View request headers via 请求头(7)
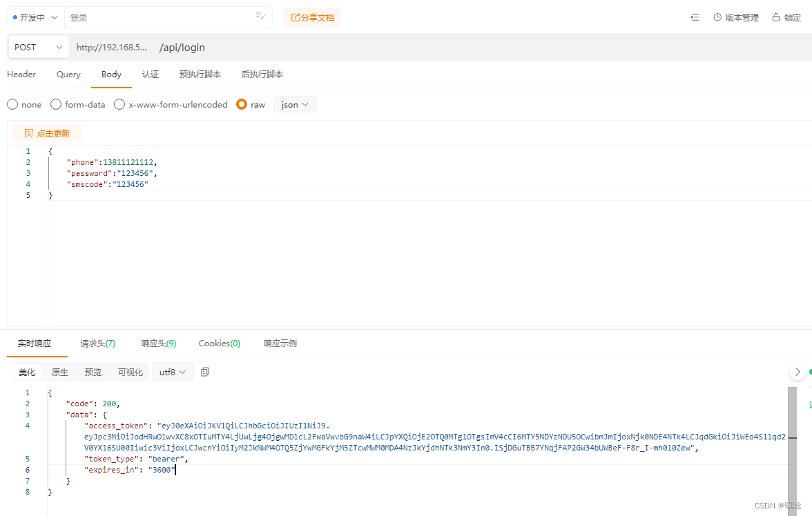Screen dimensions: 812x516 97,343
